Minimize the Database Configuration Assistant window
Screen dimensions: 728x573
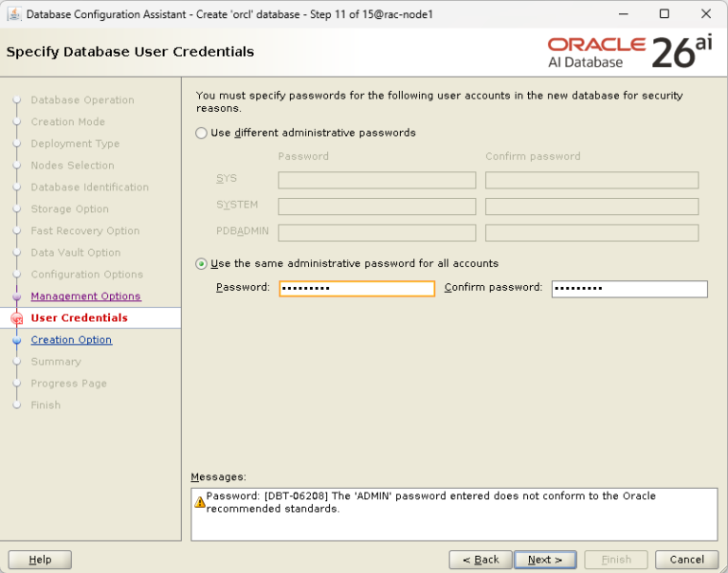click(624, 14)
